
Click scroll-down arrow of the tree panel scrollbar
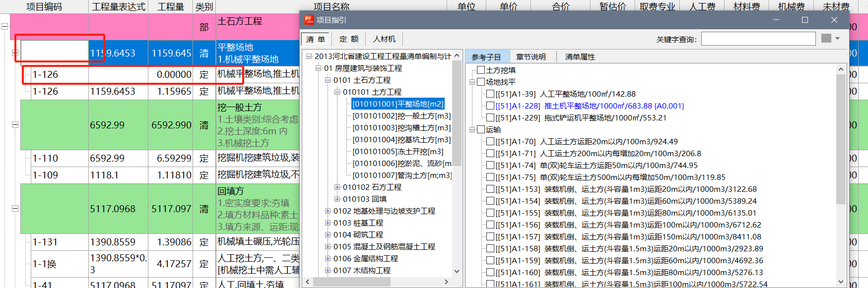457,271
